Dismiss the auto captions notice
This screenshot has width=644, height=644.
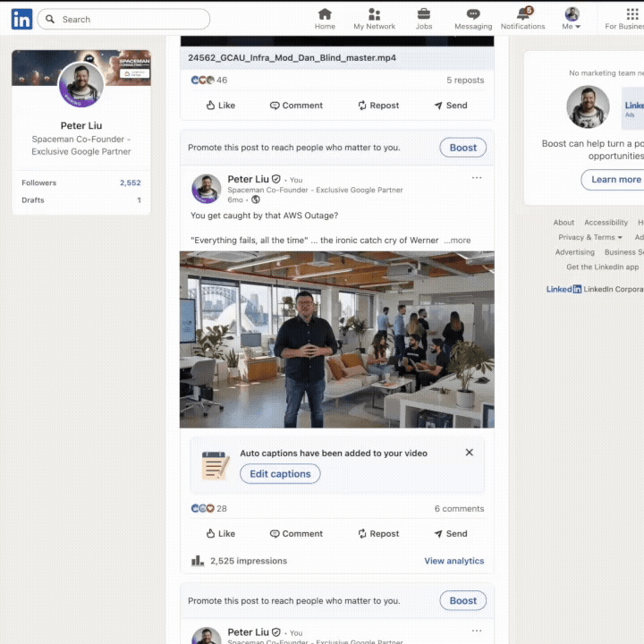(469, 453)
